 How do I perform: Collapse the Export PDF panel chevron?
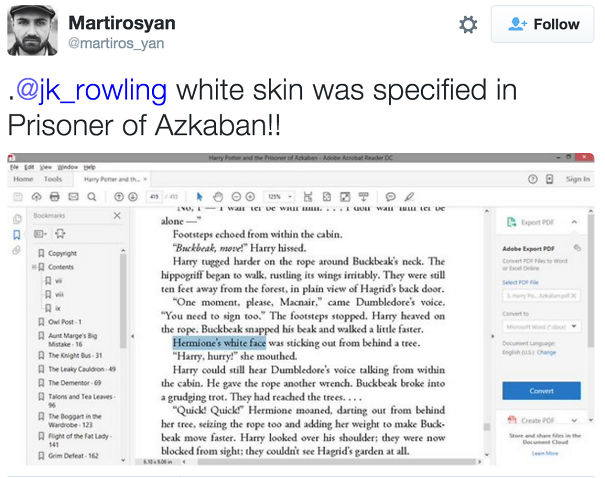(574, 222)
